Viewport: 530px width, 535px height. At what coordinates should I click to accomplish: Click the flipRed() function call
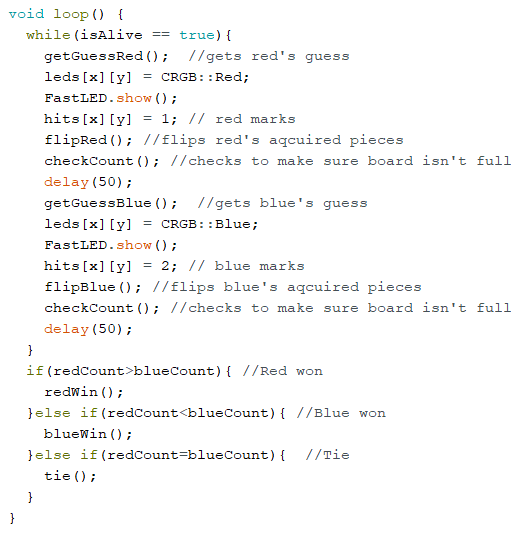(x=88, y=140)
